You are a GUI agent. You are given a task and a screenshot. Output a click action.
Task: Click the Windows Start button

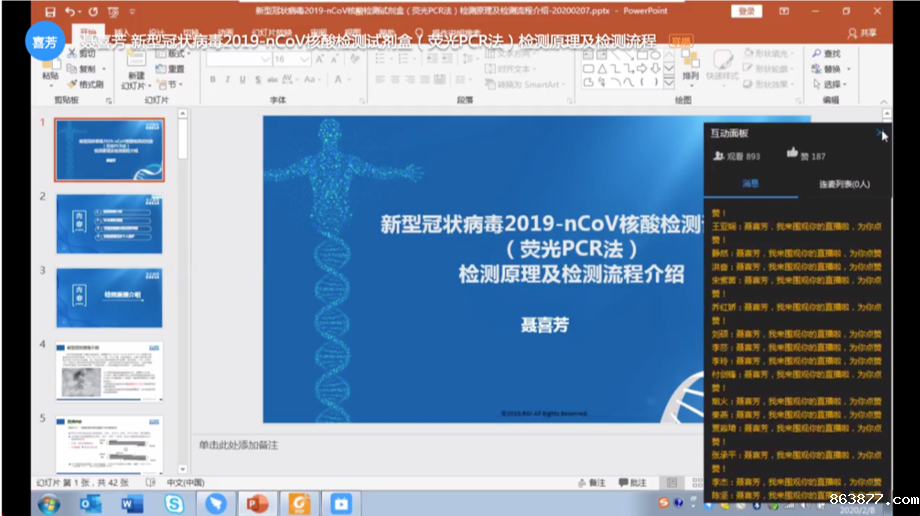[48, 503]
